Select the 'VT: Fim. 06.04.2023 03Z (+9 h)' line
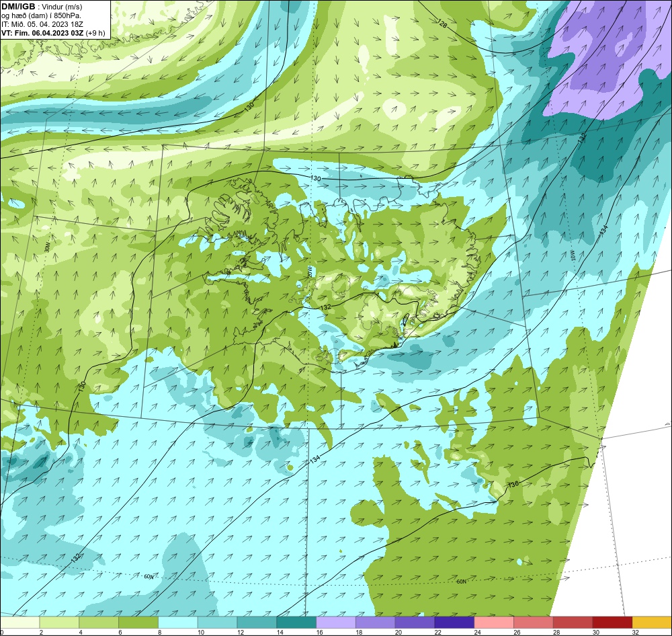The height and width of the screenshot is (636, 672). [x=53, y=33]
